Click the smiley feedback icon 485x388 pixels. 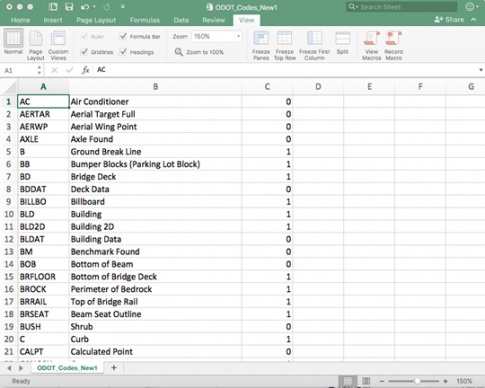(470, 7)
